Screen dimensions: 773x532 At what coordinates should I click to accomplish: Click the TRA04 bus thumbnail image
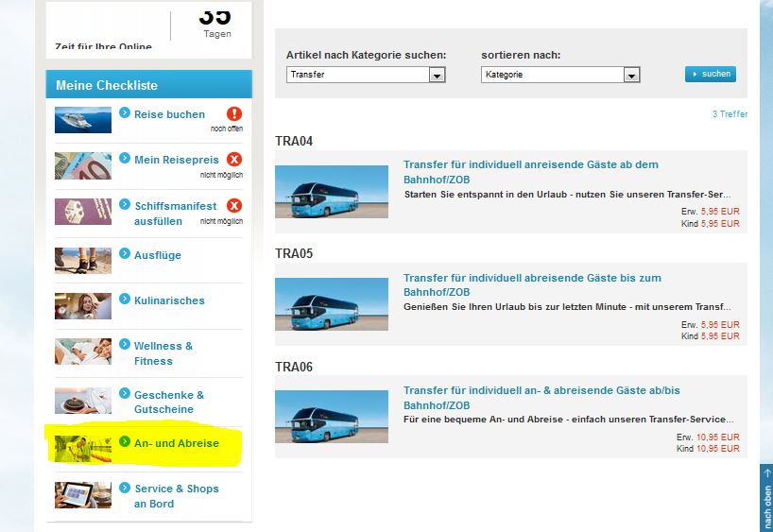point(332,192)
